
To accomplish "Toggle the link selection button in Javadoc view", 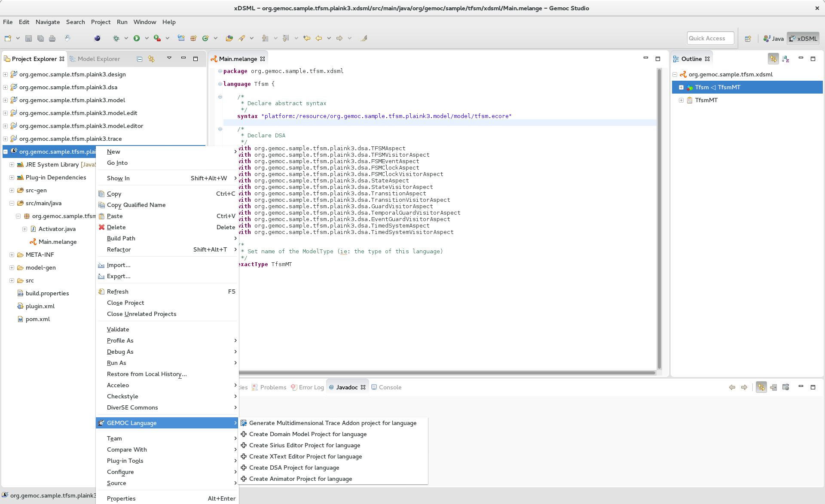I will [761, 387].
